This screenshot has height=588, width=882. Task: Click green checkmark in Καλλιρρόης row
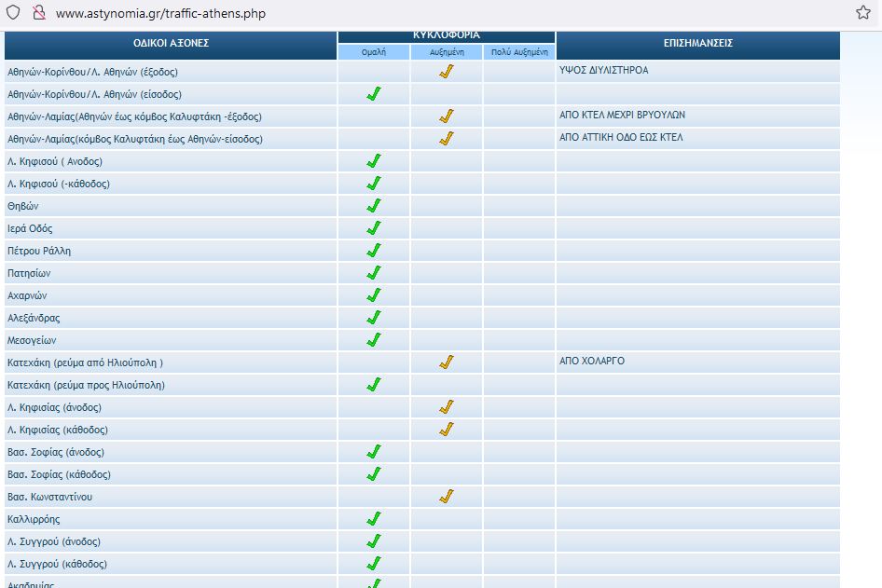374,519
